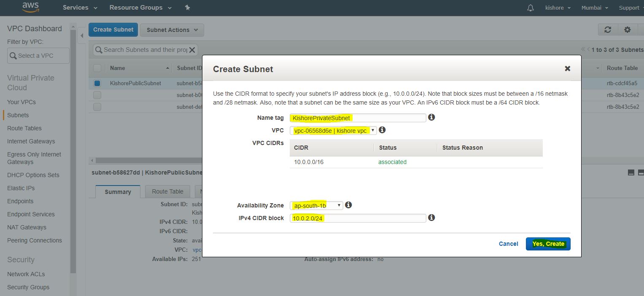The width and height of the screenshot is (644, 296).
Task: Toggle the select-all checkbox in table header
Action: [x=97, y=68]
